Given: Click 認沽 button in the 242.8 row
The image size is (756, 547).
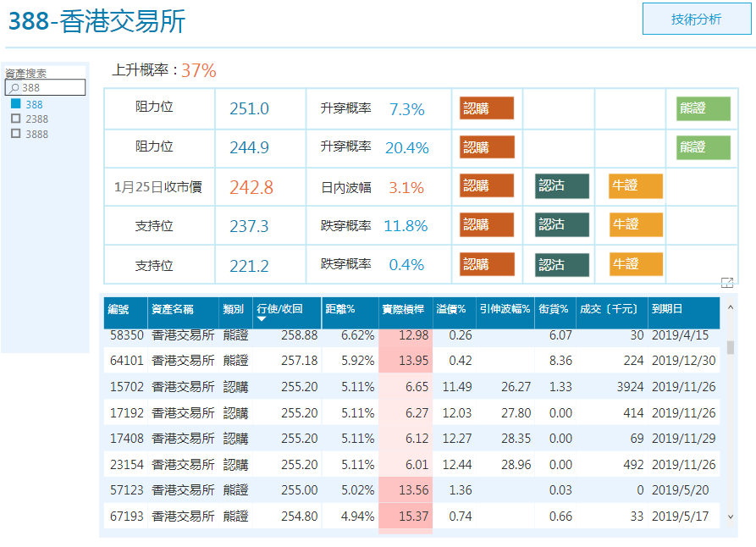Looking at the screenshot, I should pos(562,185).
